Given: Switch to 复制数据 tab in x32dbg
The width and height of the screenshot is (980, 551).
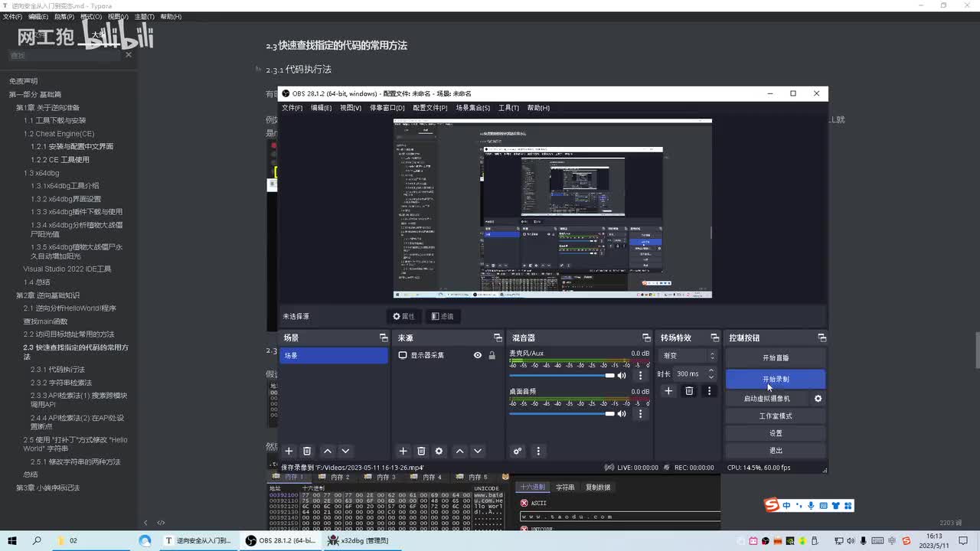Looking at the screenshot, I should click(598, 487).
